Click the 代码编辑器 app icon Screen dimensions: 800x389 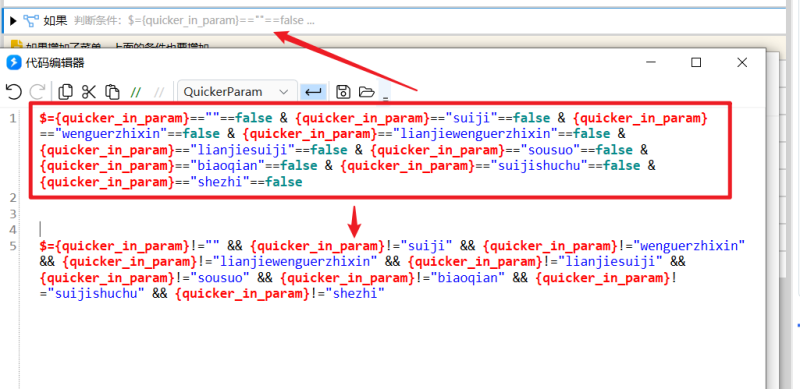pos(14,63)
